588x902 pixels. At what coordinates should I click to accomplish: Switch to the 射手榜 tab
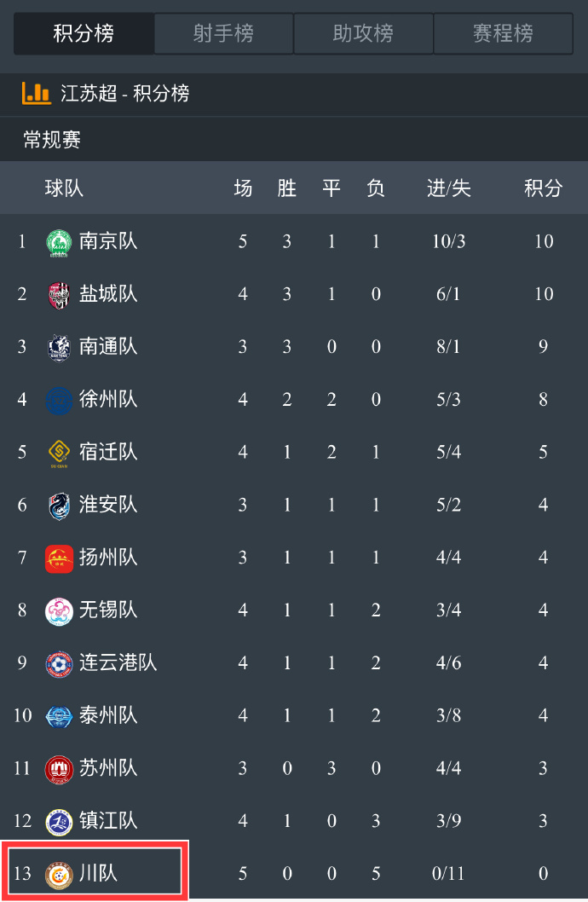223,34
